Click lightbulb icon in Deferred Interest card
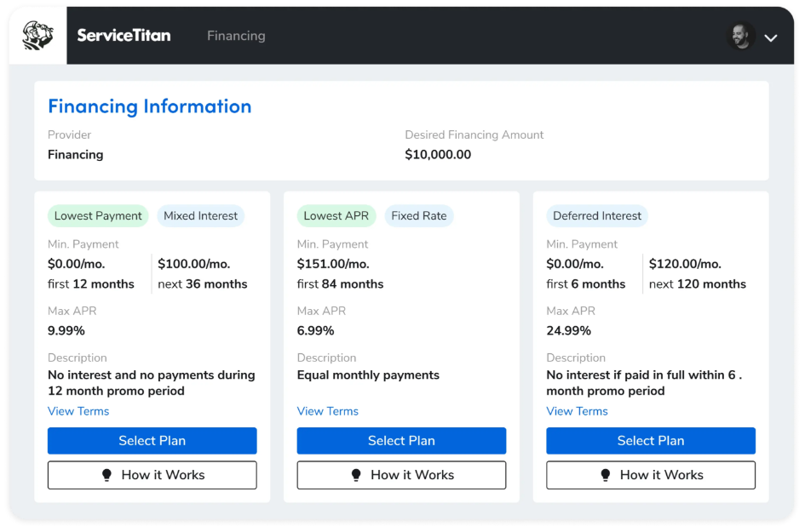This screenshot has width=805, height=532. point(606,475)
